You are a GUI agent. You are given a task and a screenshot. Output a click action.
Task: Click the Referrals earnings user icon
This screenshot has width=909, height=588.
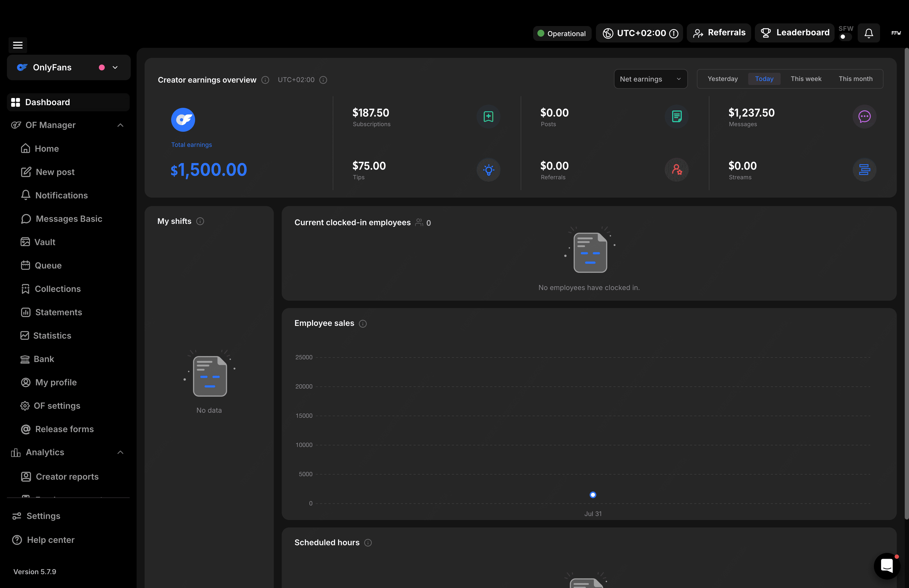click(676, 169)
